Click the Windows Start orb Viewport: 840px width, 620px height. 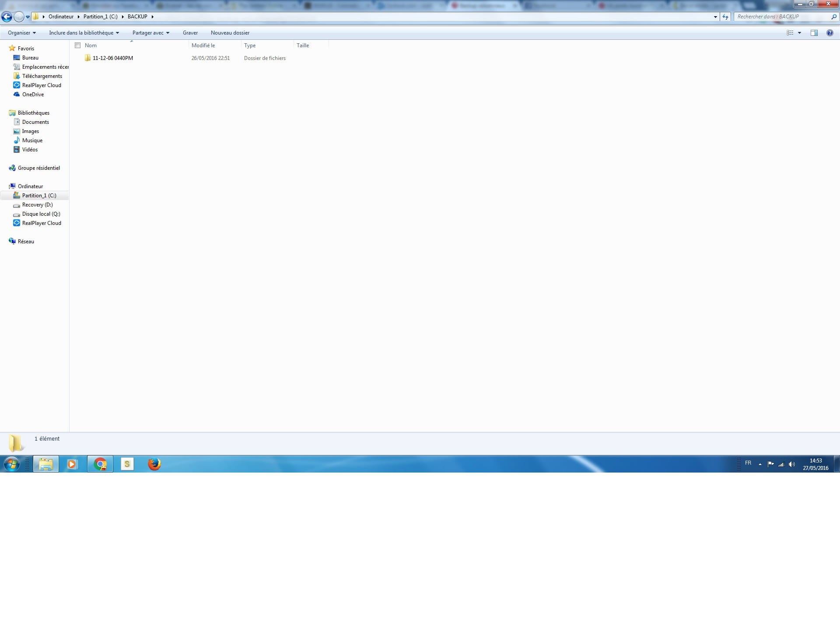(12, 464)
